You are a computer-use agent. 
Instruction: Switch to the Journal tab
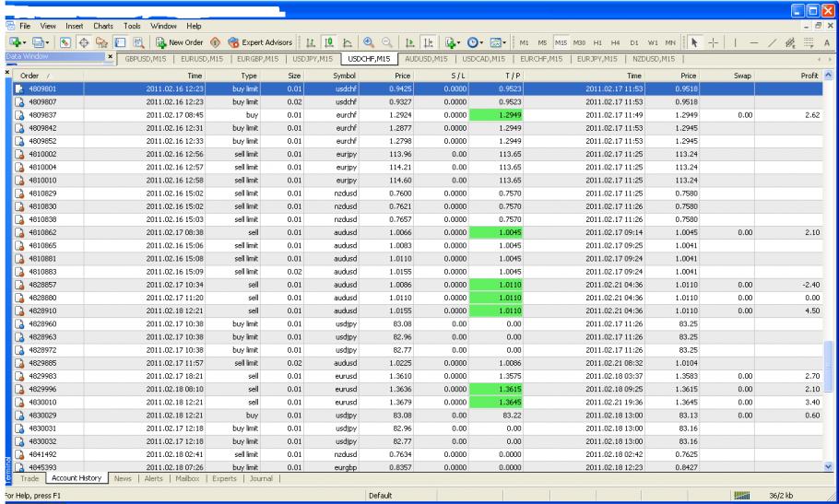click(x=263, y=478)
